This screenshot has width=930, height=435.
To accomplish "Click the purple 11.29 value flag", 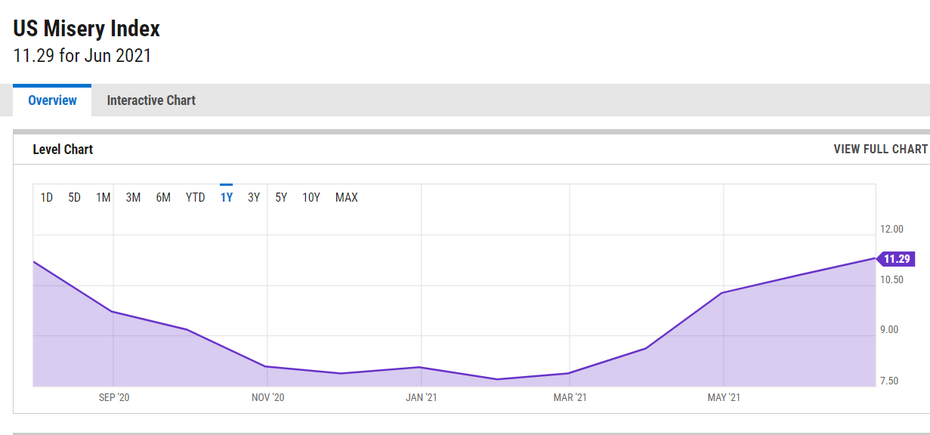I will [x=896, y=259].
